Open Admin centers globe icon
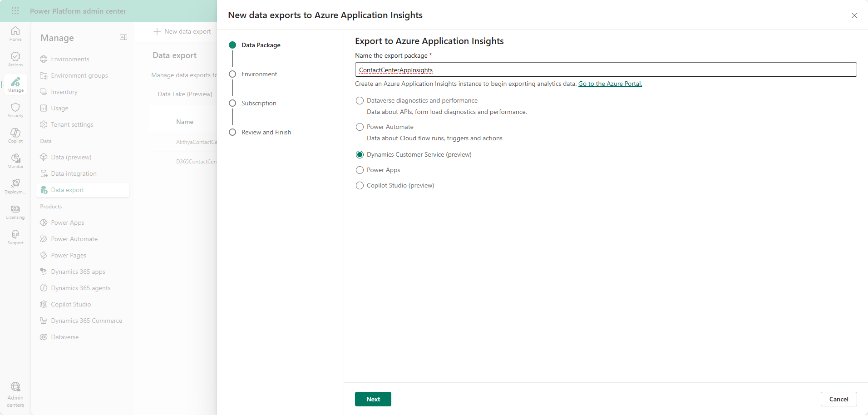 pos(15,386)
